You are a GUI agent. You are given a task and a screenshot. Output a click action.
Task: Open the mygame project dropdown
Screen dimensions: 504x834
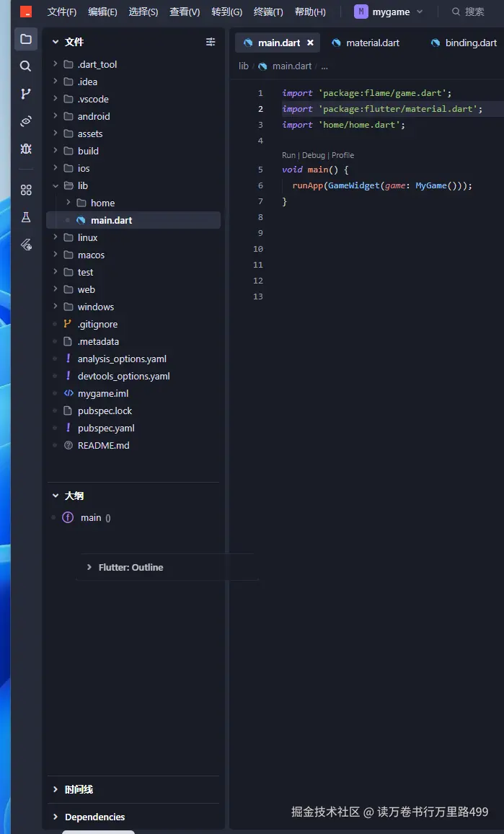[x=390, y=12]
